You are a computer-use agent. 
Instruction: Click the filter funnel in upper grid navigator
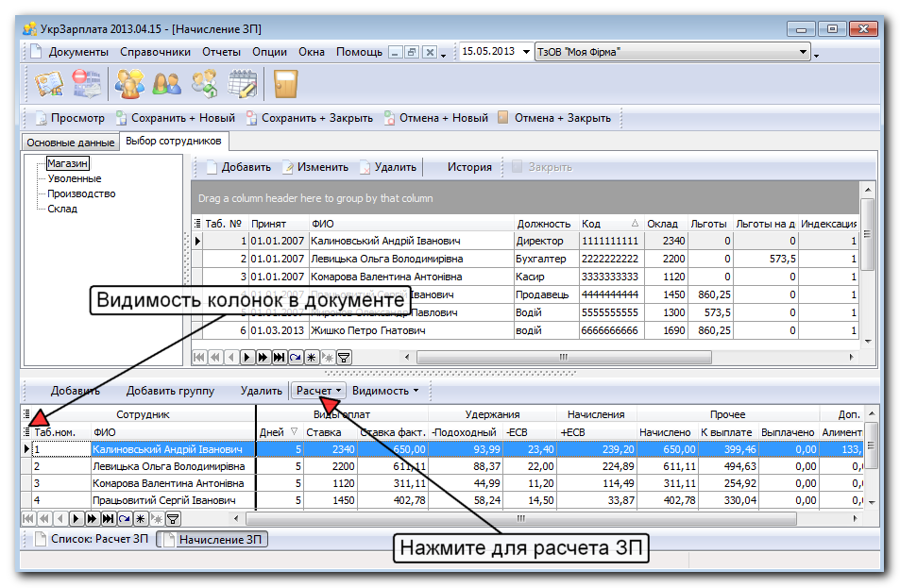point(344,358)
